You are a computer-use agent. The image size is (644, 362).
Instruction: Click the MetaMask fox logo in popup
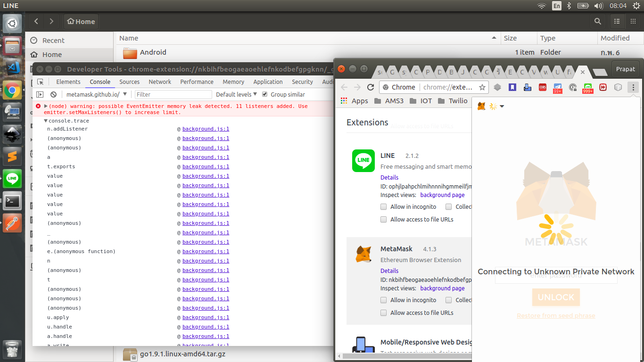click(x=481, y=106)
